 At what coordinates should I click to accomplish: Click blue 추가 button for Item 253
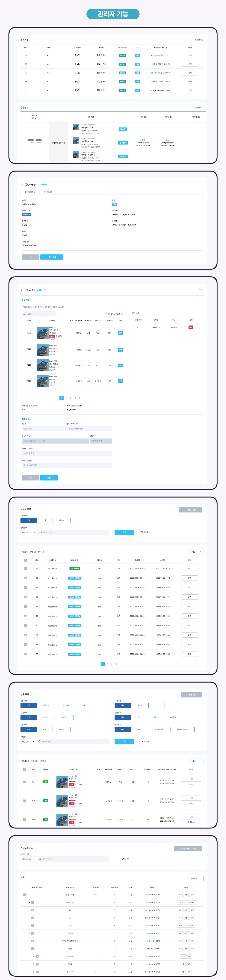coord(121,381)
